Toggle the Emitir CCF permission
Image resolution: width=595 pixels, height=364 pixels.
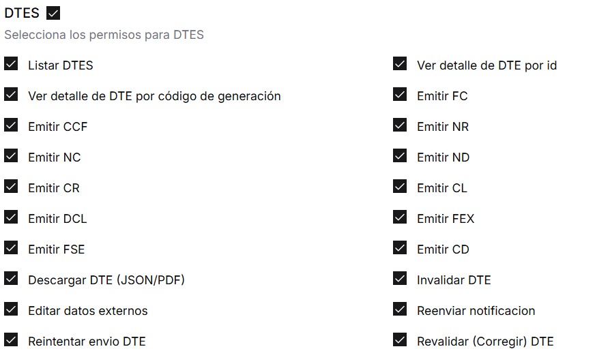coord(11,125)
